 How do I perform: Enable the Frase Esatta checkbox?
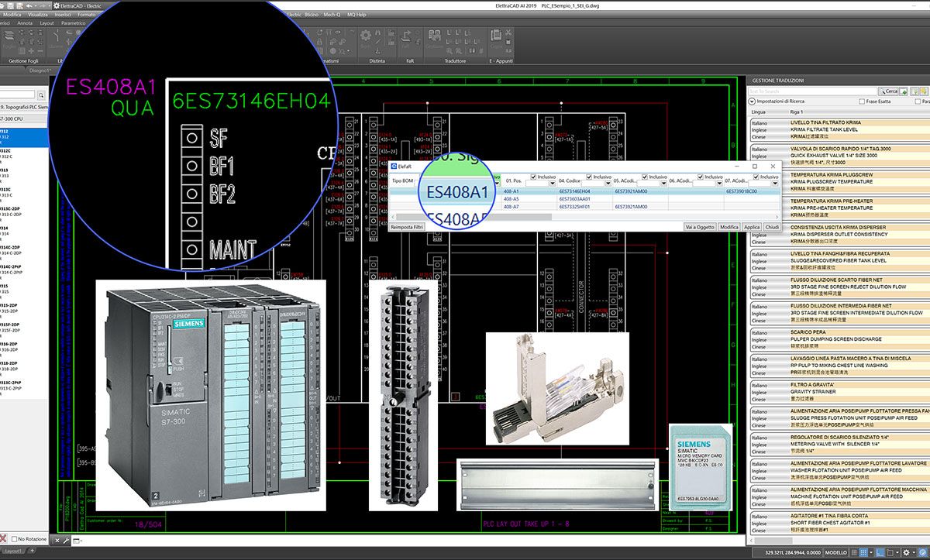[x=863, y=101]
